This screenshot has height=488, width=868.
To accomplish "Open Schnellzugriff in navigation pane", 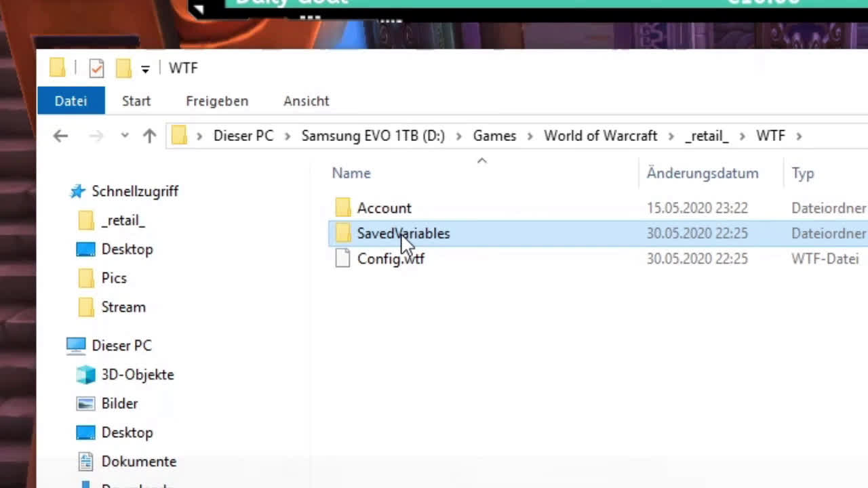I will 134,191.
